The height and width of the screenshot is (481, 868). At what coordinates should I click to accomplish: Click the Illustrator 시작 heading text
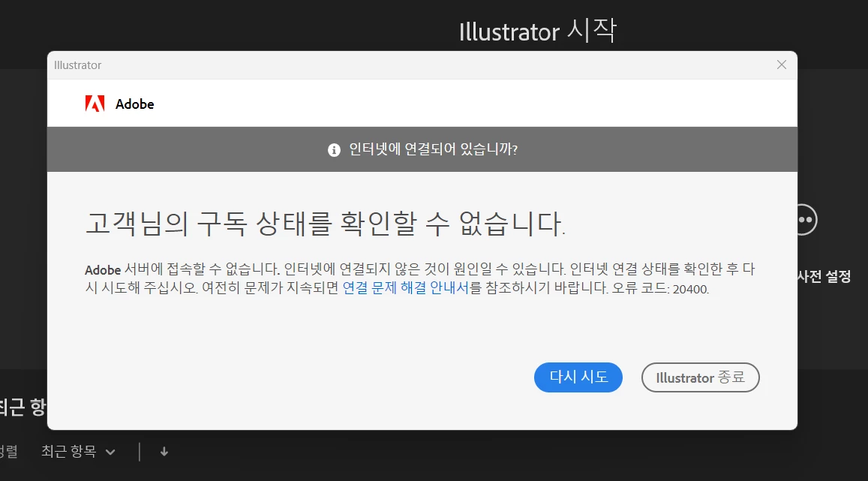tap(537, 31)
